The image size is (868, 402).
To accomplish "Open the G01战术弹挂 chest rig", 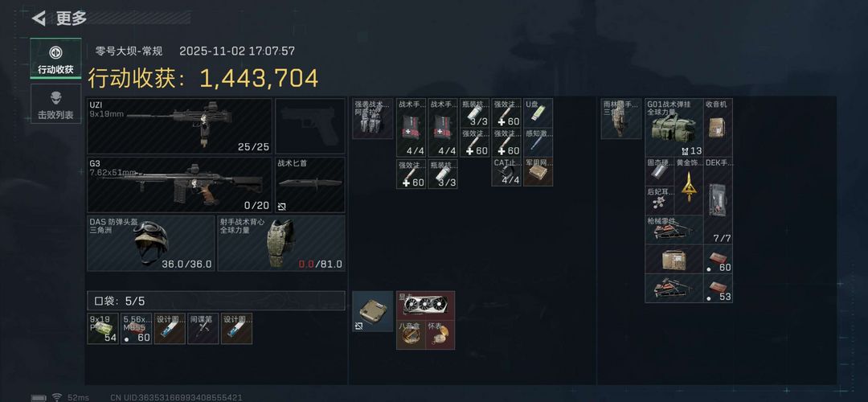I will [x=674, y=127].
